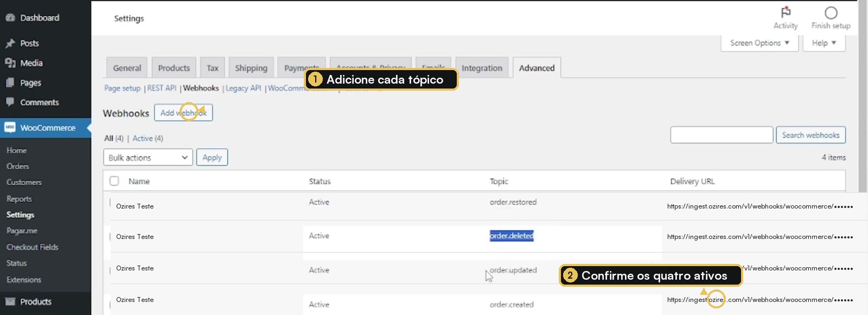Viewport: 868px width, 315px height.
Task: Click the highlighted order.deleted topic
Action: [512, 236]
